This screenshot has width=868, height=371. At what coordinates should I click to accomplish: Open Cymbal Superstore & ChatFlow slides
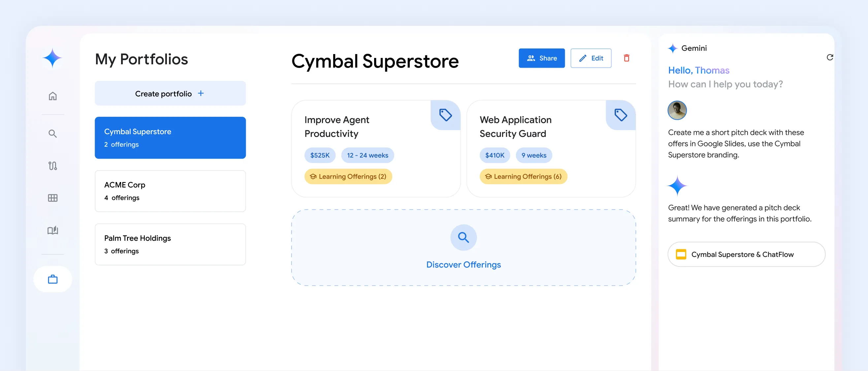[x=746, y=254]
